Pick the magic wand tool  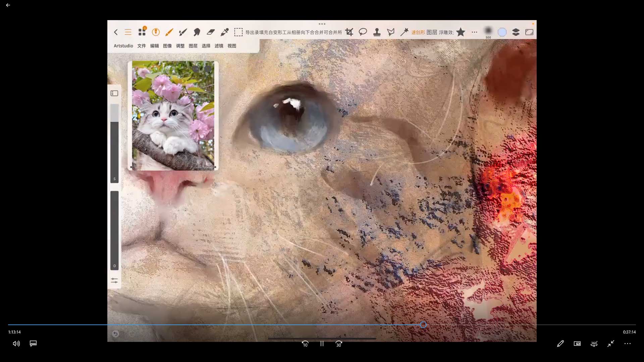pyautogui.click(x=404, y=32)
